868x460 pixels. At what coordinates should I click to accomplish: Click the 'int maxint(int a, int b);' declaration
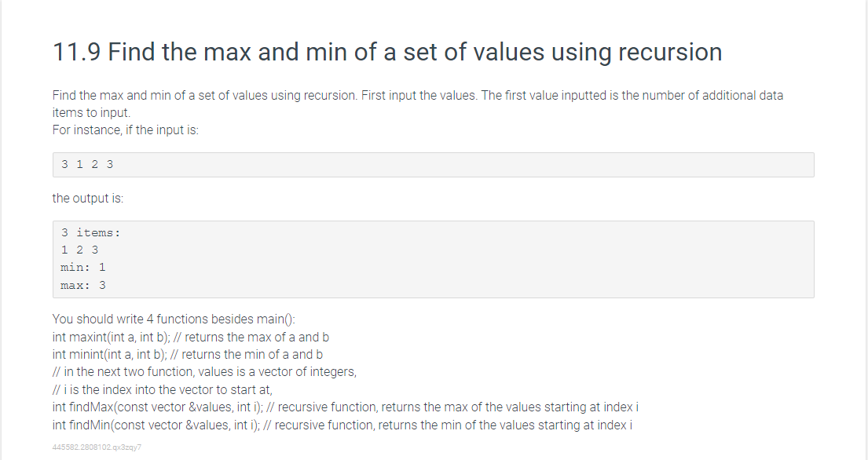[x=112, y=338]
